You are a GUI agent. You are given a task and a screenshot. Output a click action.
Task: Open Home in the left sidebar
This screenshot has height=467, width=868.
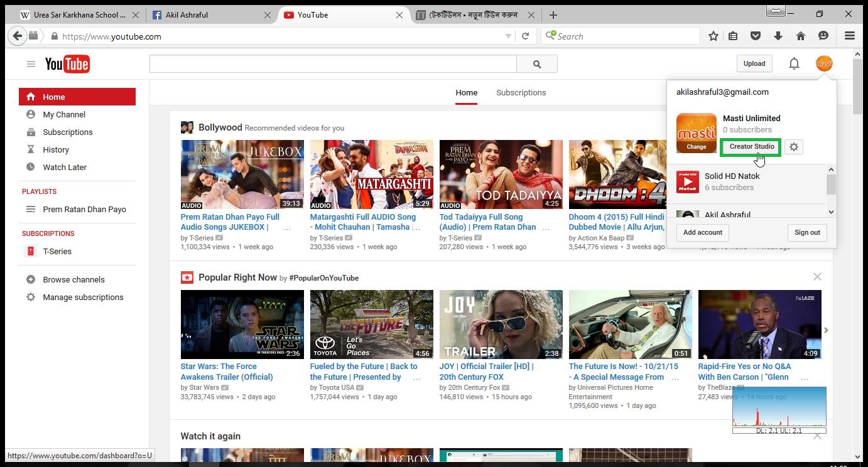coord(77,97)
